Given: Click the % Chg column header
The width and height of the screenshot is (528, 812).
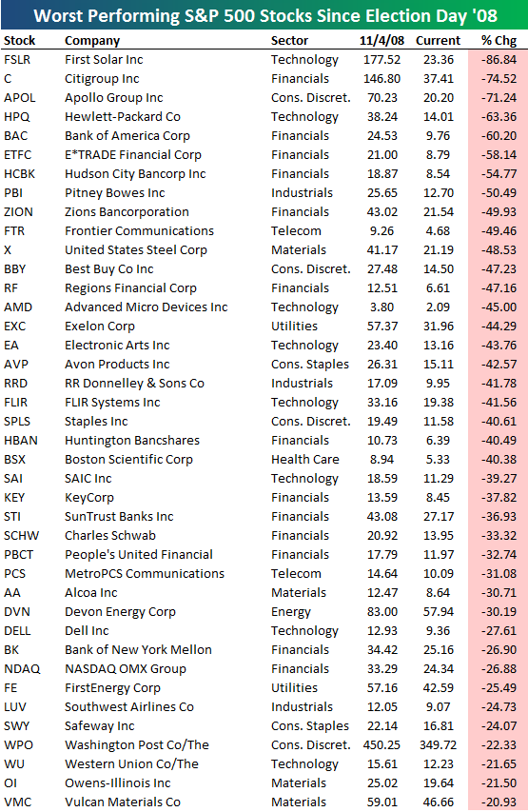Looking at the screenshot, I should [499, 40].
